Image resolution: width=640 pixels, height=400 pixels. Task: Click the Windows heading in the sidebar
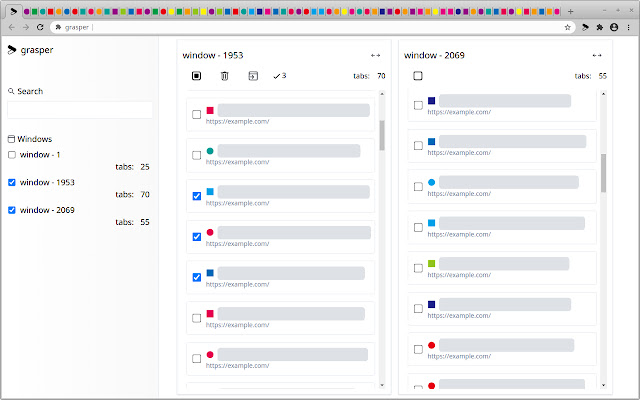pos(35,139)
